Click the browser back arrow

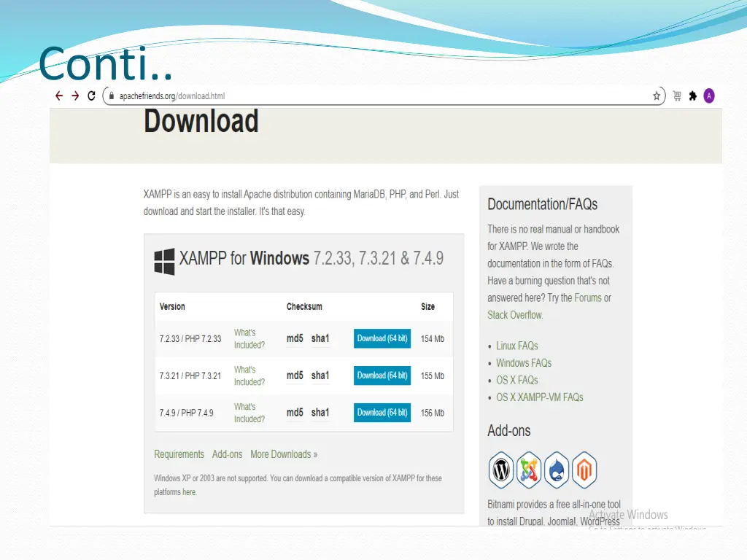click(x=59, y=96)
